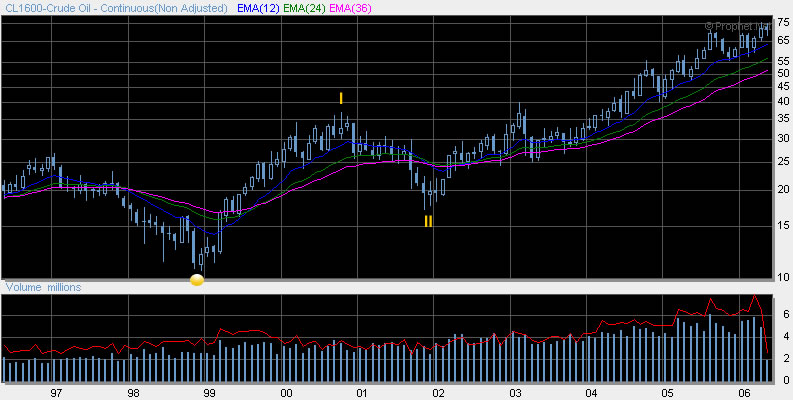Screen dimensions: 793x400
Task: Click the '97' year label on the time axis
Action: (x=56, y=393)
